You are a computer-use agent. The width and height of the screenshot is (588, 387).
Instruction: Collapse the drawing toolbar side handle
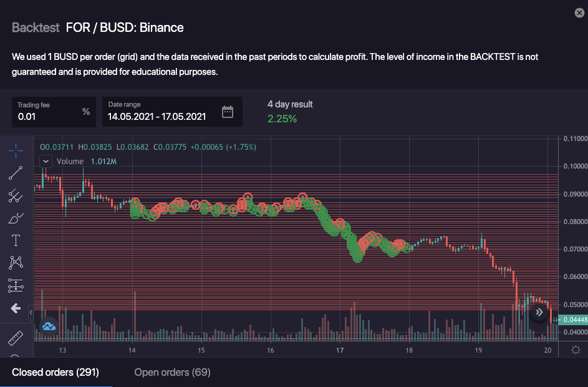pos(31,308)
